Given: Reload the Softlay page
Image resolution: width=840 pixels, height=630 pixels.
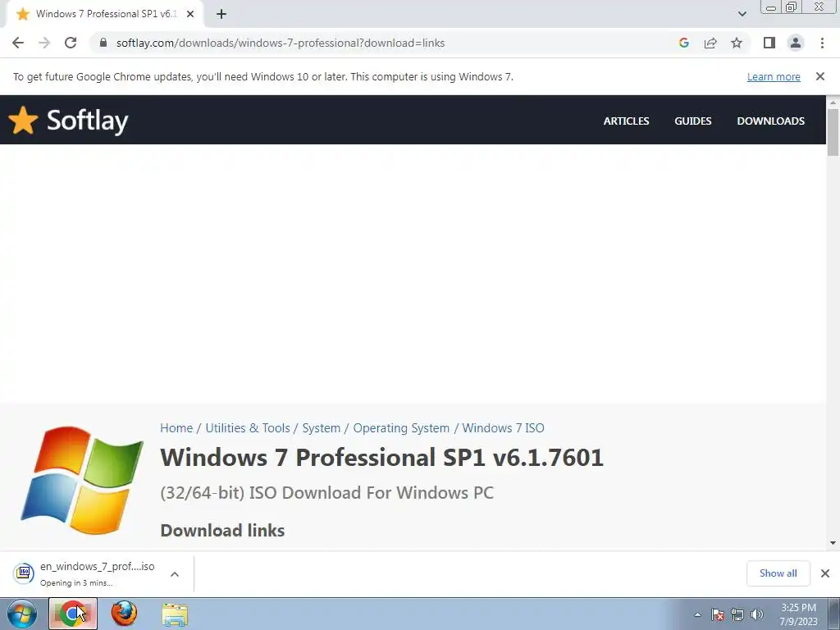Looking at the screenshot, I should tap(71, 43).
